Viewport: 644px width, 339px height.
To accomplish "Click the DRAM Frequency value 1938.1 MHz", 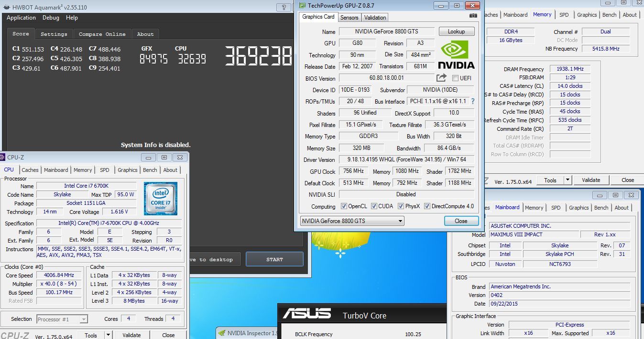I will (x=570, y=69).
